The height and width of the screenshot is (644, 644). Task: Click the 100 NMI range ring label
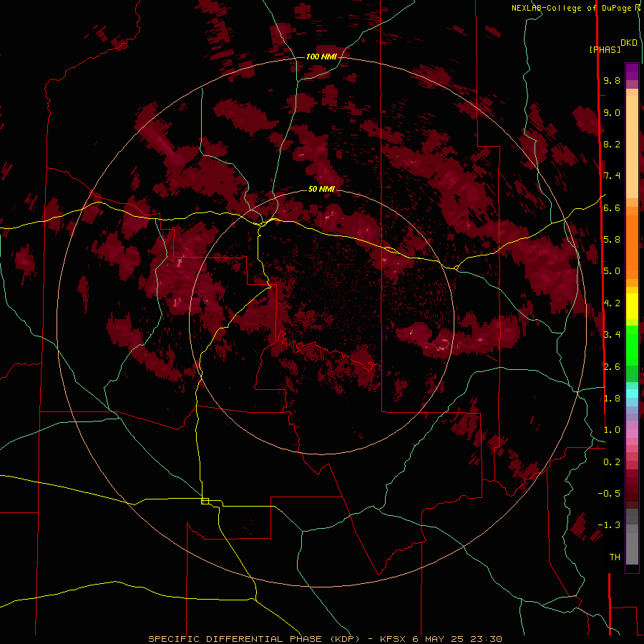tap(321, 57)
